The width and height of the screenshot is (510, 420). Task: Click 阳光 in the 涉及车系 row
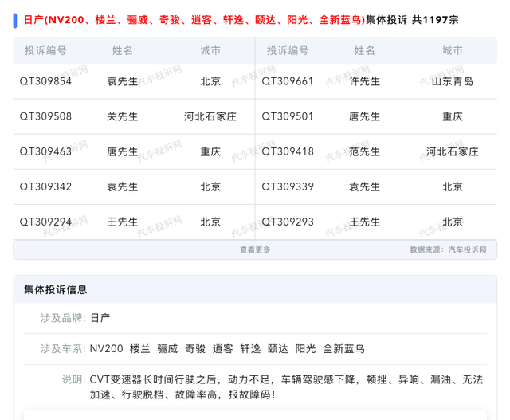[306, 349]
